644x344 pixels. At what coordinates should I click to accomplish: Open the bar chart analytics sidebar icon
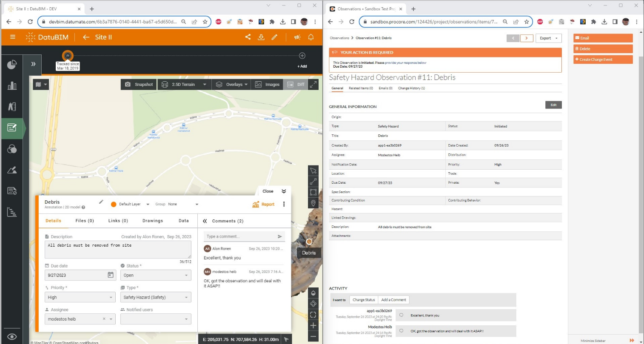(x=12, y=85)
